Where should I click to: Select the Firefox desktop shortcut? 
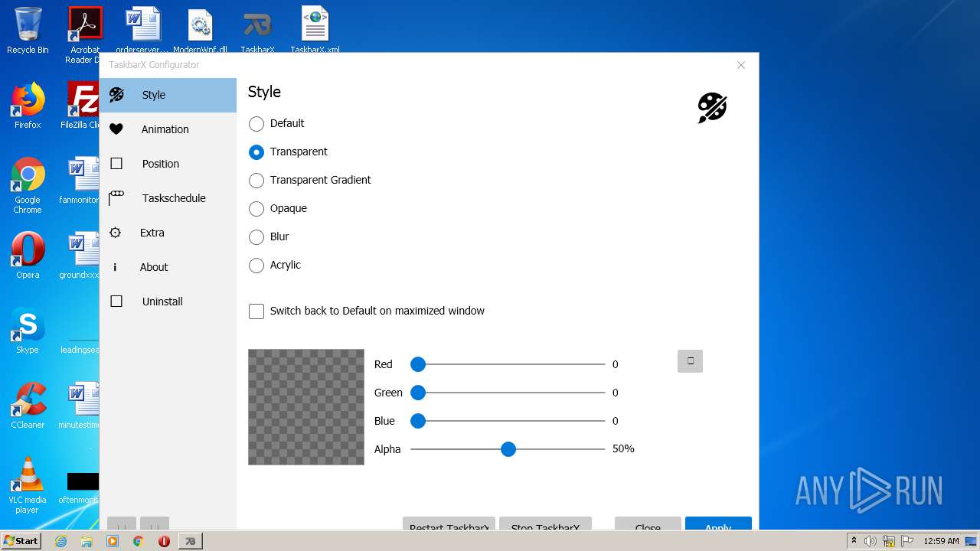click(x=28, y=106)
